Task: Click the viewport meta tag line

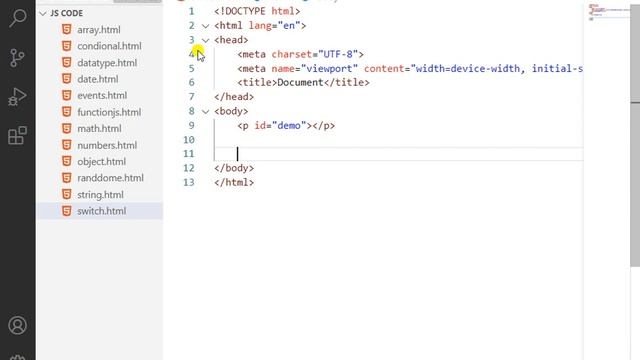Action: tap(410, 69)
